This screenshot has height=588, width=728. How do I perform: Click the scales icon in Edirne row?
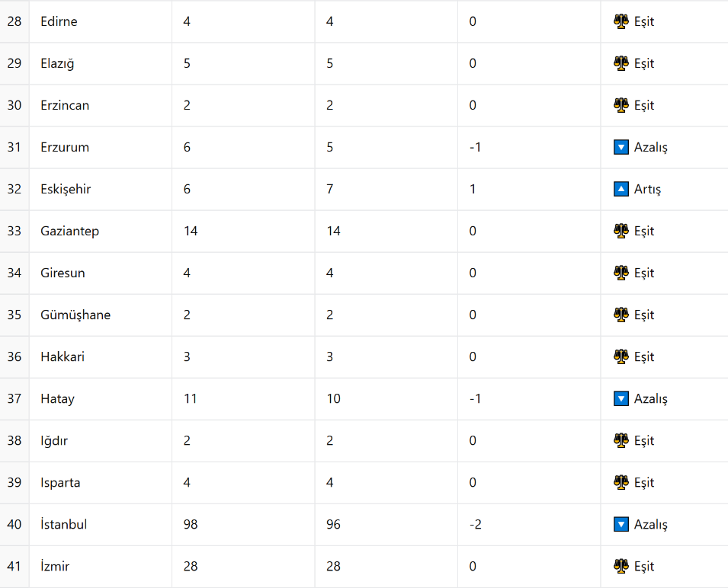(621, 21)
